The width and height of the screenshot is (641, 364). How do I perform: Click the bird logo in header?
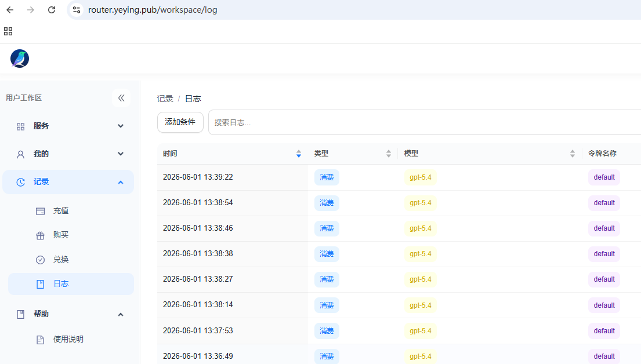(20, 59)
